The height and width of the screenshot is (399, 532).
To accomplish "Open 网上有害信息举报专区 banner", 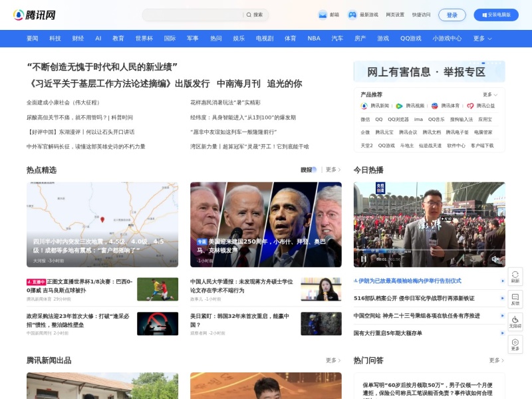I will click(429, 72).
